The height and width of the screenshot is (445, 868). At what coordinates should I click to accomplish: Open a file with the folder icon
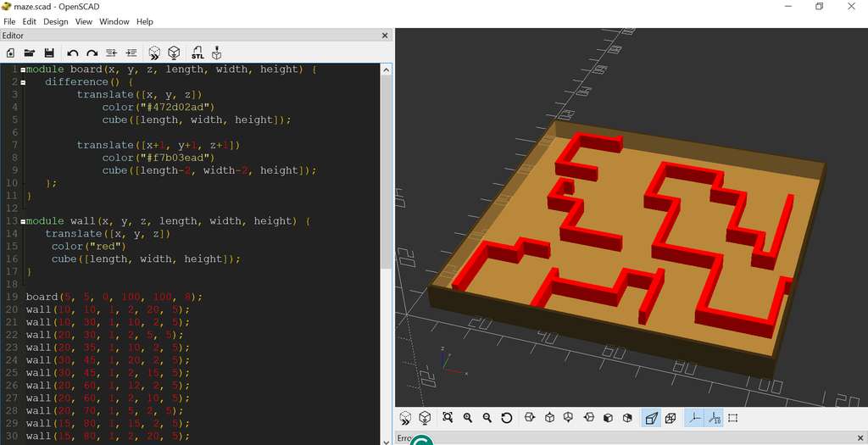click(30, 53)
